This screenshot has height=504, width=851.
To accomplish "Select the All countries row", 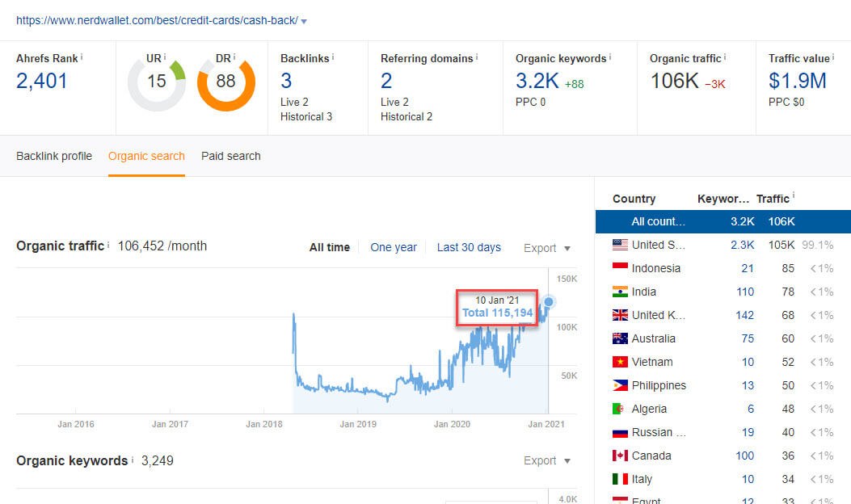I will [x=723, y=221].
